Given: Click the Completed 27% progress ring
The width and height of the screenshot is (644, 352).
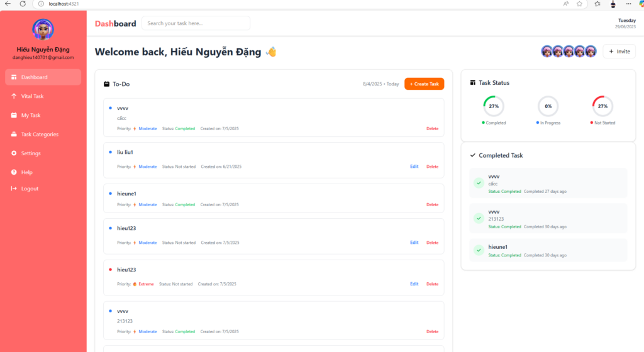Looking at the screenshot, I should 494,106.
